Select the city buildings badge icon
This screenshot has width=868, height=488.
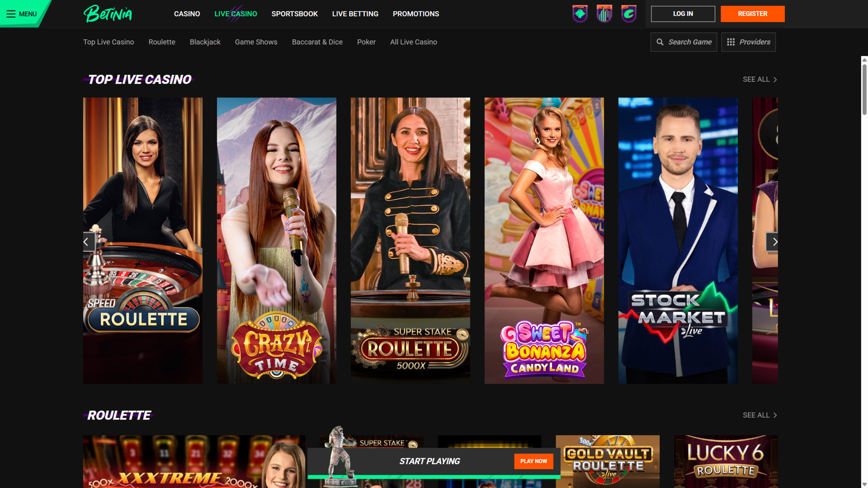pos(604,14)
